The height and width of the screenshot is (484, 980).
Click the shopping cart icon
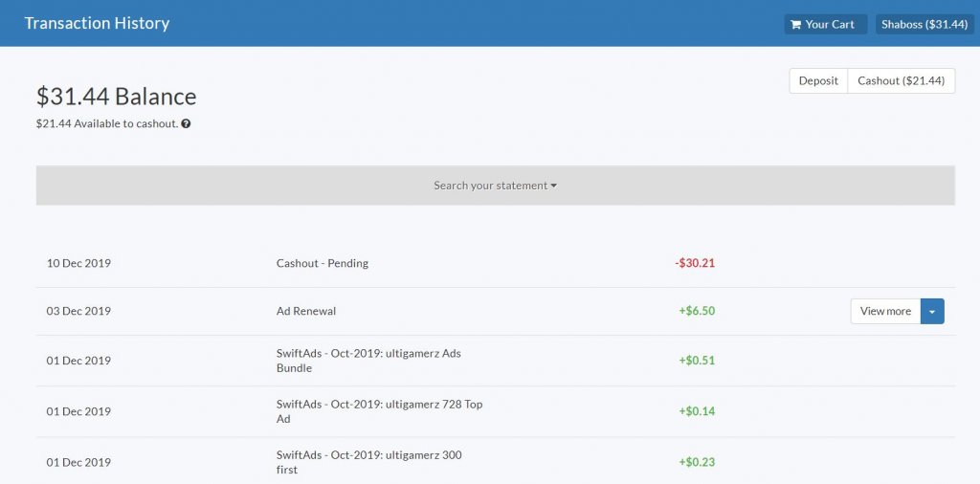tap(795, 25)
